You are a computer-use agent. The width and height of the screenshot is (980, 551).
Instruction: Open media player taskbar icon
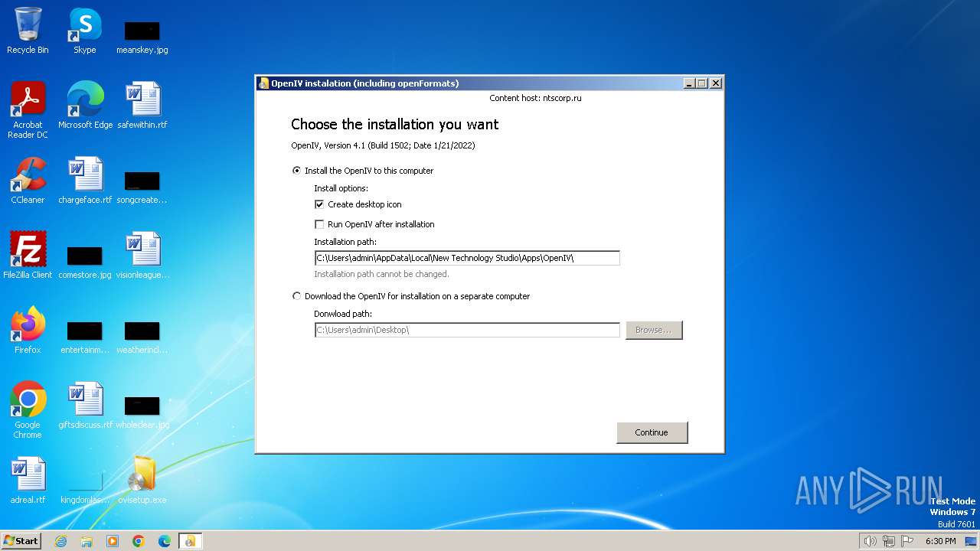113,541
